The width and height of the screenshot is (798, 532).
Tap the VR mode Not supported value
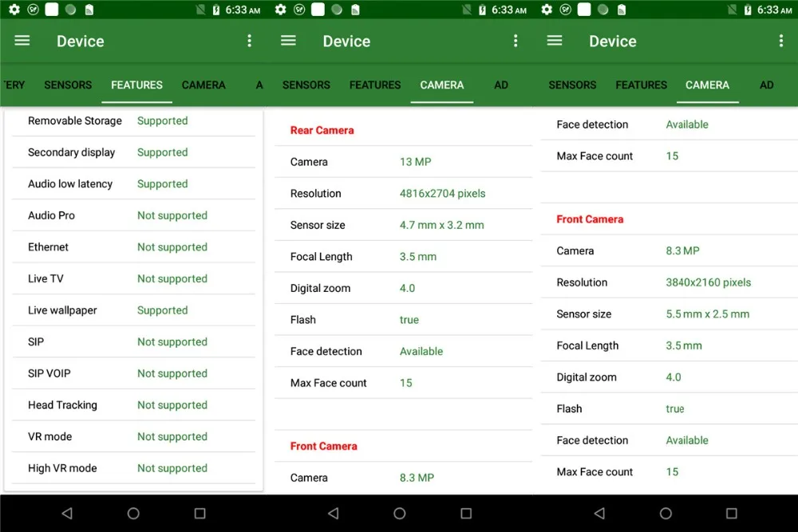click(172, 436)
